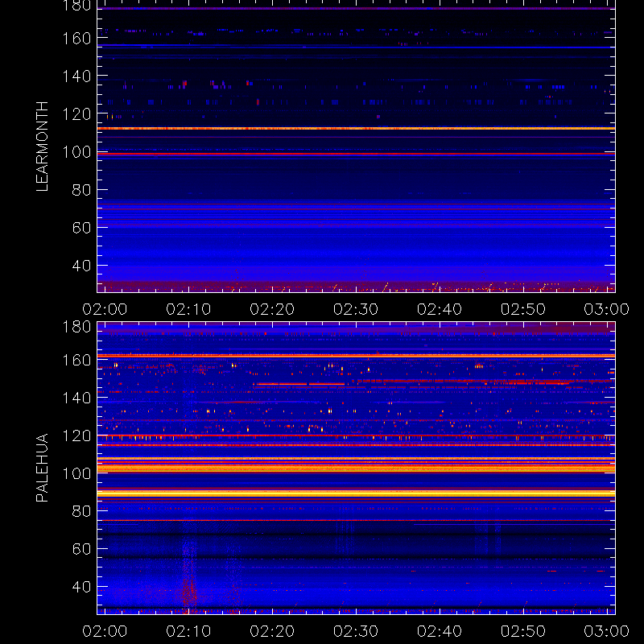
Task: Click the 60 tick label on the Palehua plot
Action: pos(81,549)
